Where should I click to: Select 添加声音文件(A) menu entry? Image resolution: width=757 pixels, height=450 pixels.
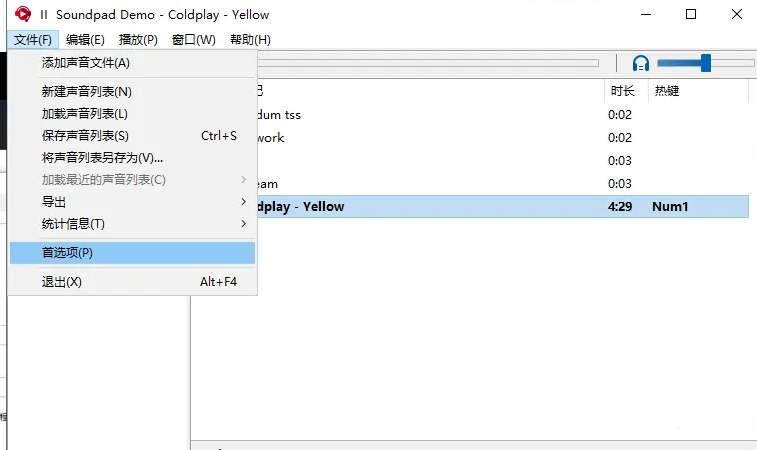coord(86,63)
